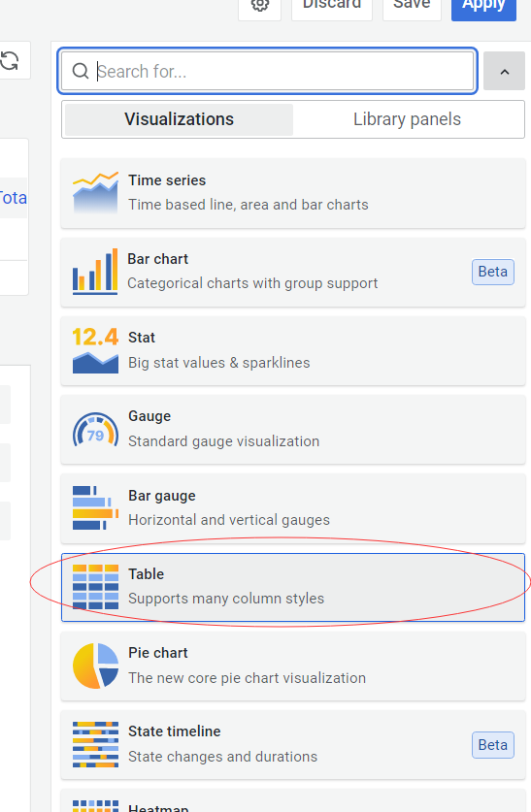The width and height of the screenshot is (531, 812).
Task: Click the Apply button
Action: (x=483, y=5)
